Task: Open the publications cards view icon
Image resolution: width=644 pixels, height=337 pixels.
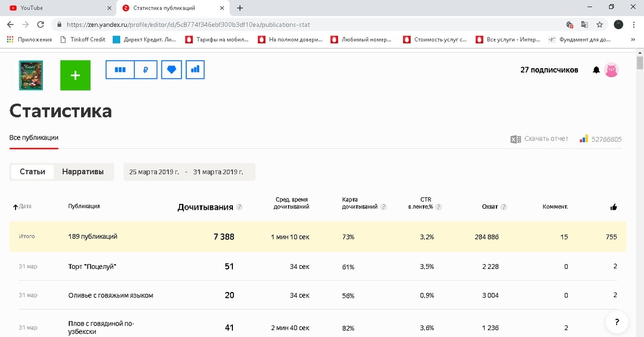Action: [x=120, y=70]
